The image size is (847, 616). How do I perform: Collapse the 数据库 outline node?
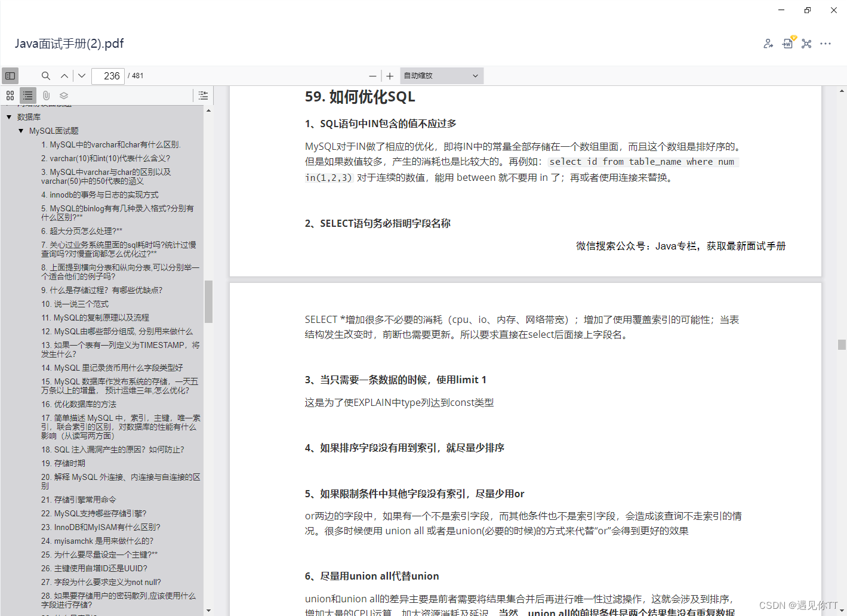(x=9, y=117)
